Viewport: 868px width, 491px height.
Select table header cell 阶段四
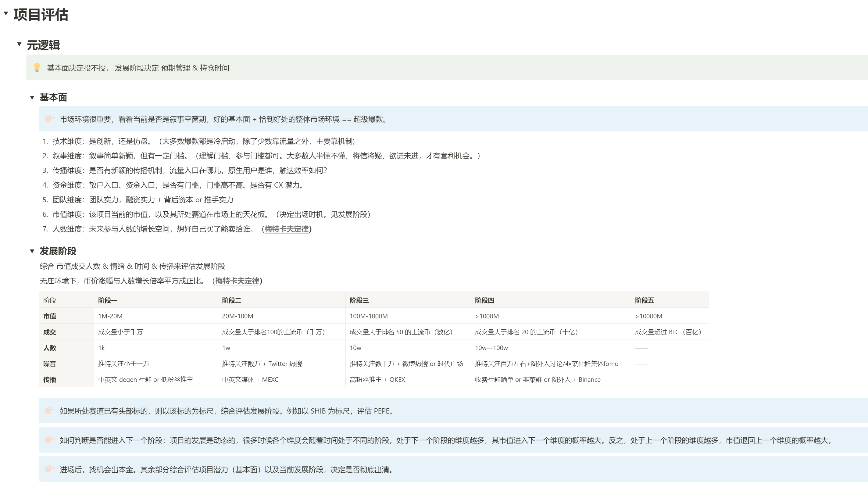(x=550, y=300)
